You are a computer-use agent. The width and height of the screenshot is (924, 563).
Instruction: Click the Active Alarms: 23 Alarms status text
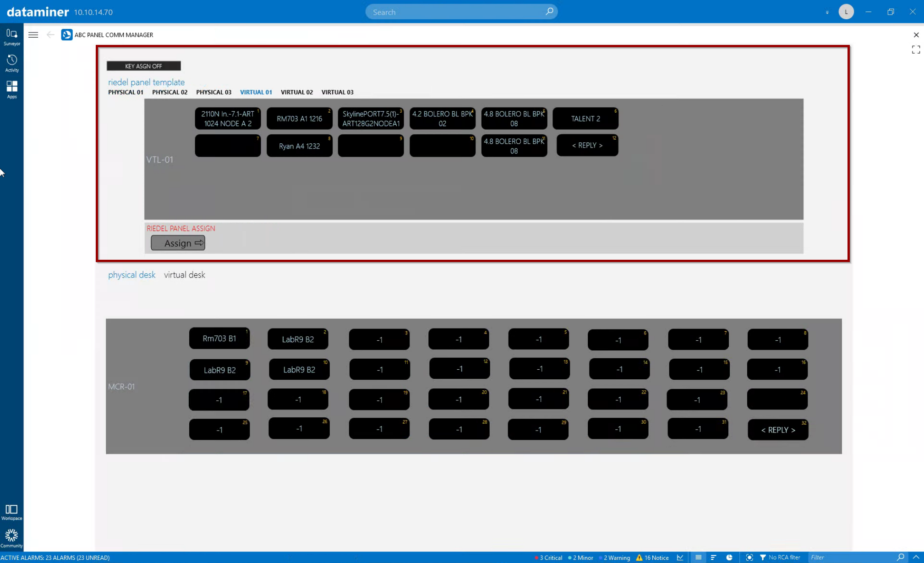(x=55, y=558)
